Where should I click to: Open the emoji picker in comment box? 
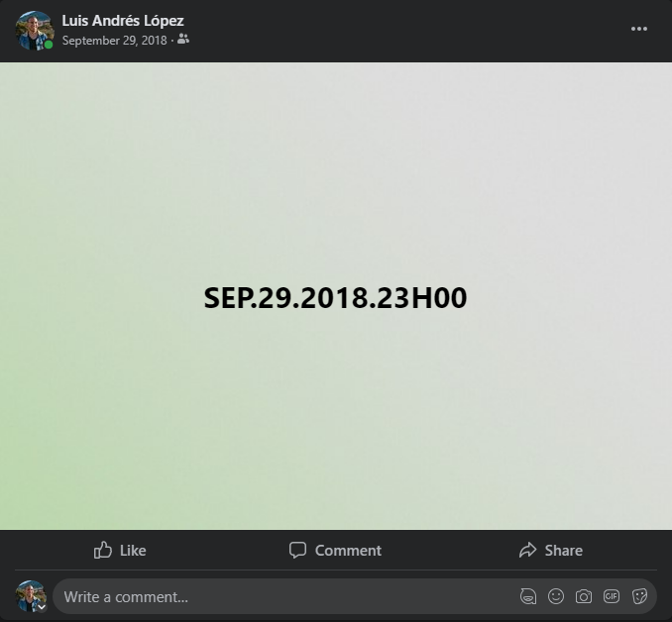[x=556, y=596]
